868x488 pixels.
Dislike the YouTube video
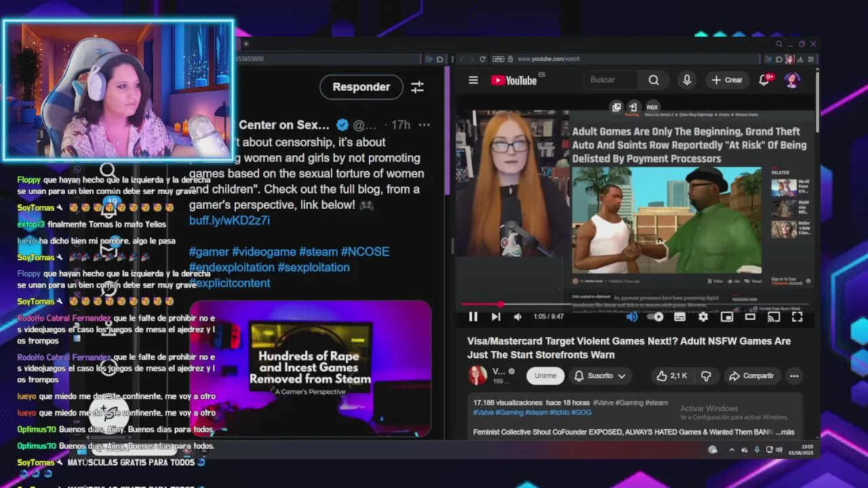[x=706, y=375]
